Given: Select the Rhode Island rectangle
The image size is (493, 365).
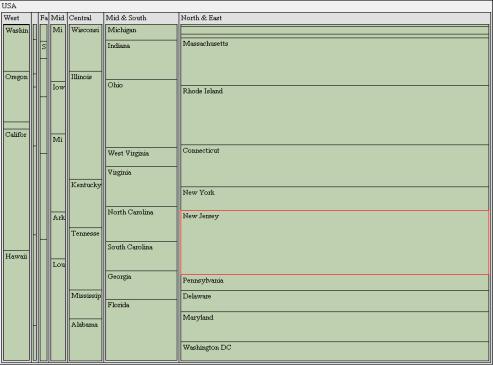Looking at the screenshot, I should (335, 115).
